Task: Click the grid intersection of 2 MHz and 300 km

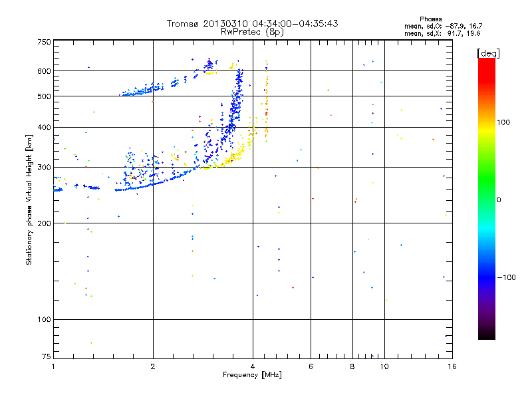Action: click(x=153, y=167)
